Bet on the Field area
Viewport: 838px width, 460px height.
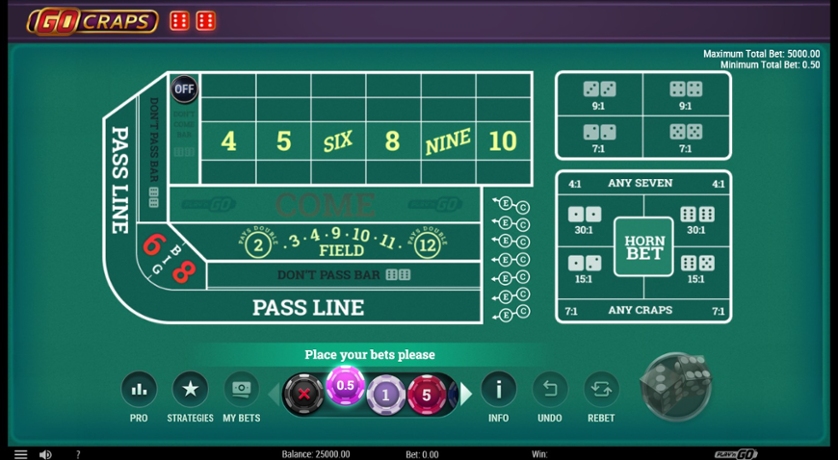[340, 243]
